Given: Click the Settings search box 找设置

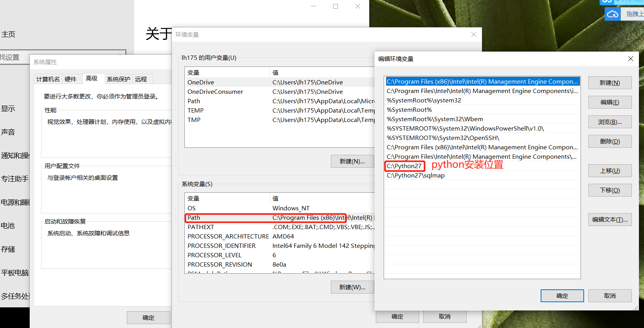Looking at the screenshot, I should [63, 57].
